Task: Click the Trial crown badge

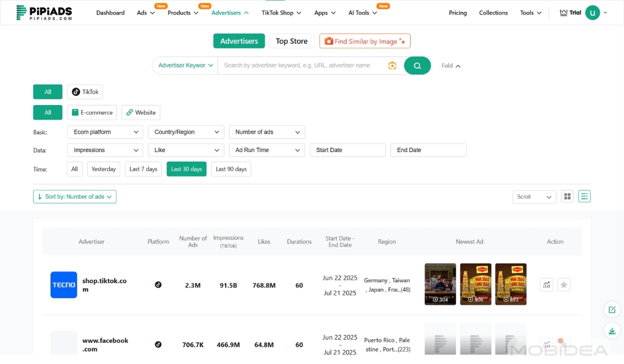Action: (x=570, y=12)
